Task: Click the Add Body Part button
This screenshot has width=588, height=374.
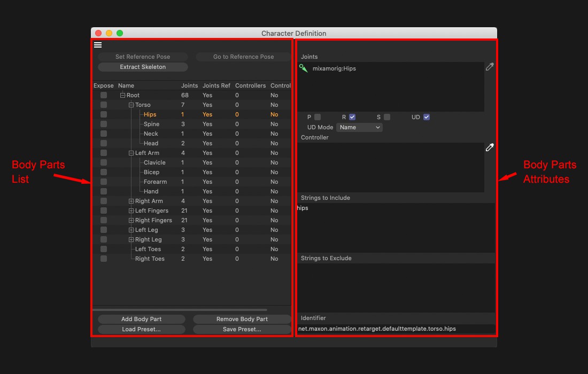Action: [141, 319]
